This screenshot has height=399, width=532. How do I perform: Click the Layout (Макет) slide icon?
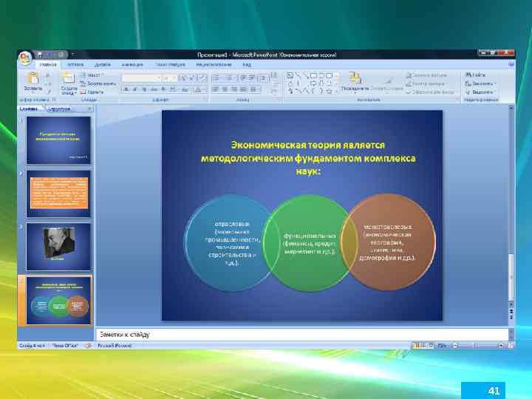point(83,75)
